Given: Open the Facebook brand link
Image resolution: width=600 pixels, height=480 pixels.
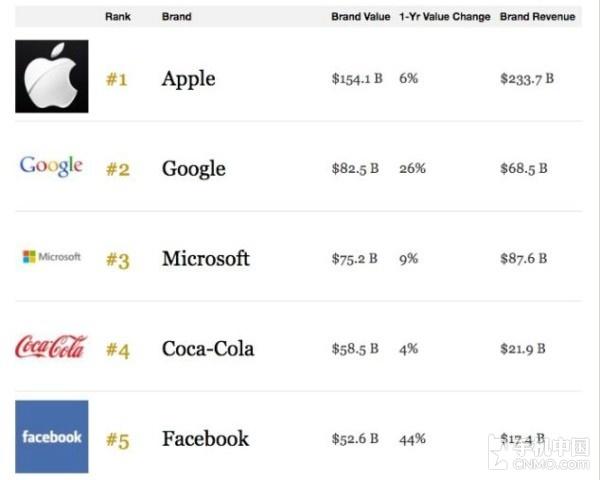Looking at the screenshot, I should (205, 439).
